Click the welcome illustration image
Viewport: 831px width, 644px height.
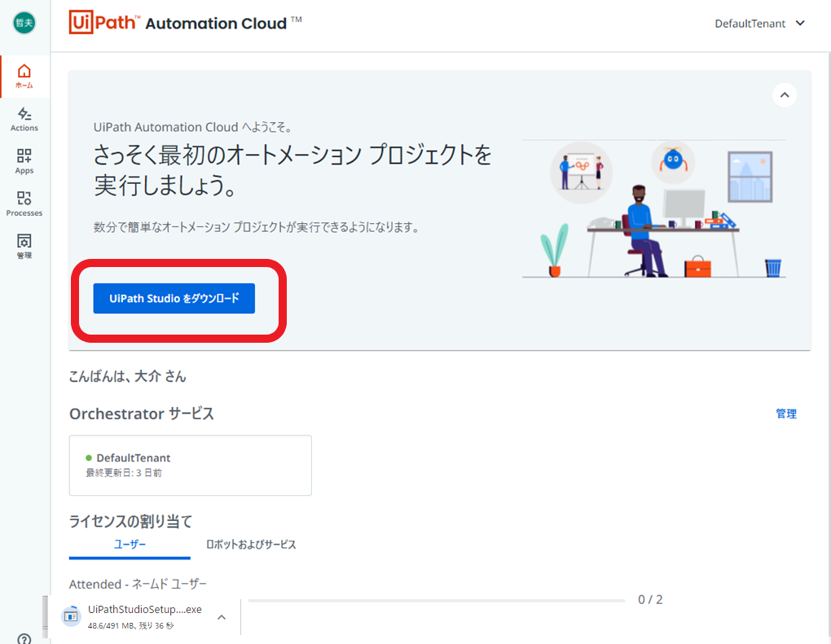(654, 209)
